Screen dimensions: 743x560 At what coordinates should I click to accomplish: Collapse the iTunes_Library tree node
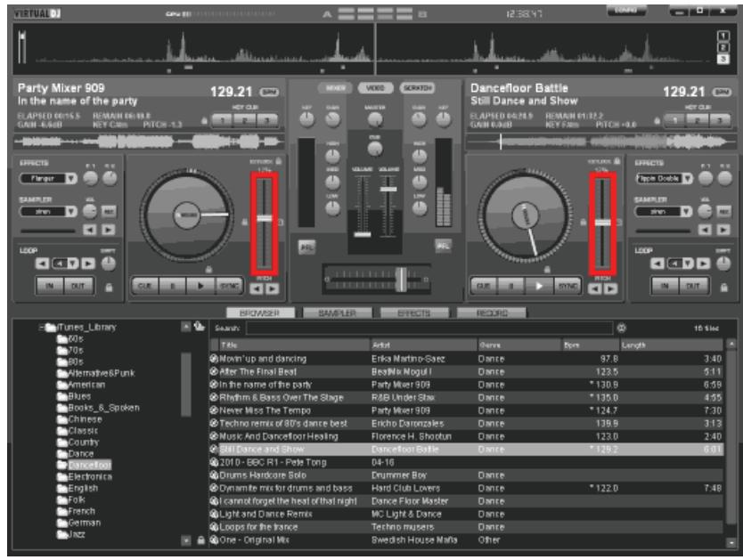coord(41,327)
